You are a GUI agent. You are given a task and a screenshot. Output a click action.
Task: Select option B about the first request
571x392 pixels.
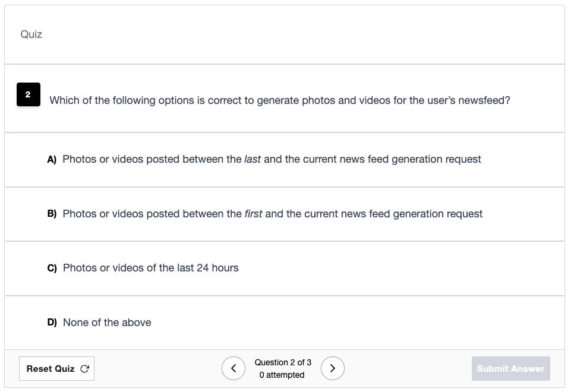(285, 214)
